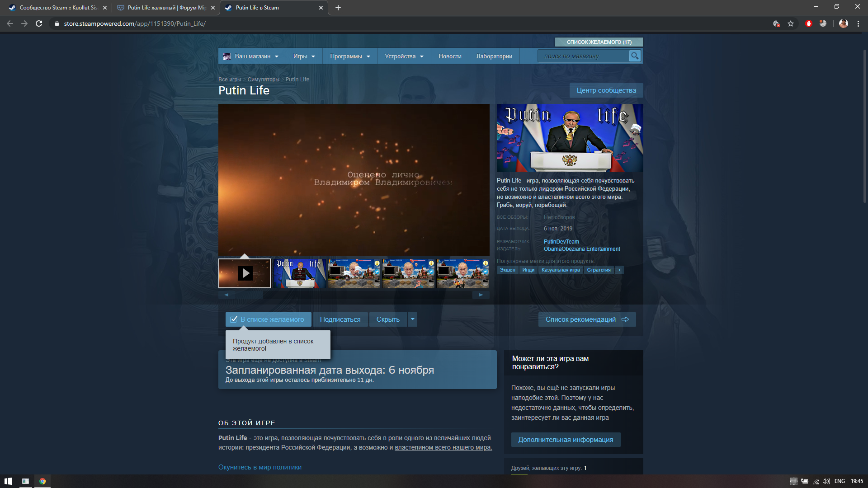
Task: Open the Новости menu item
Action: point(450,56)
